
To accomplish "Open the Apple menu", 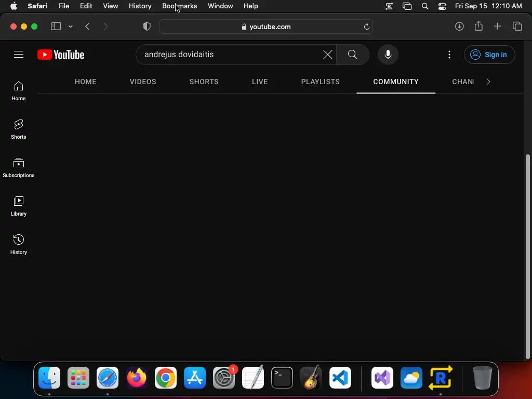I will [14, 6].
